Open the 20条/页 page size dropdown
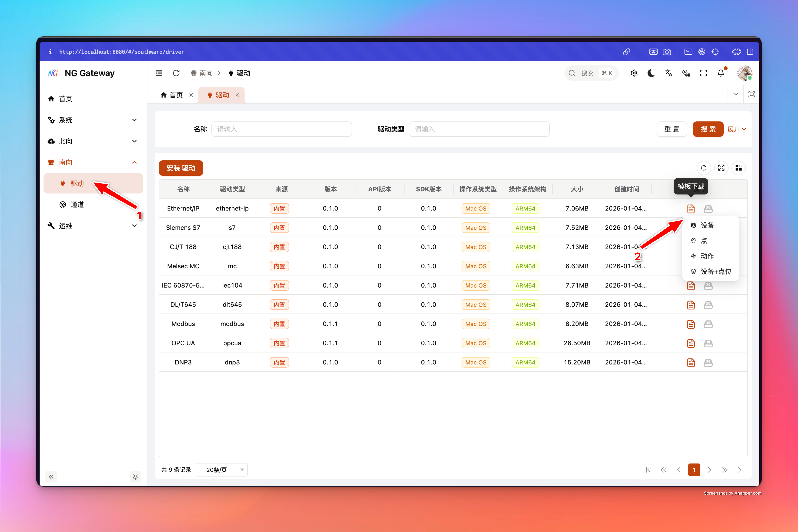798x532 pixels. (x=222, y=470)
